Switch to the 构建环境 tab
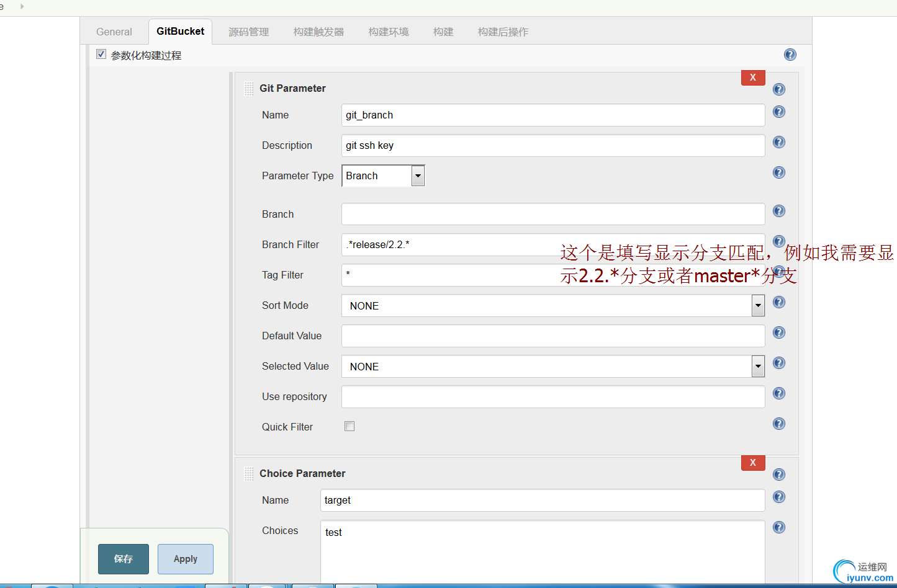 [389, 32]
